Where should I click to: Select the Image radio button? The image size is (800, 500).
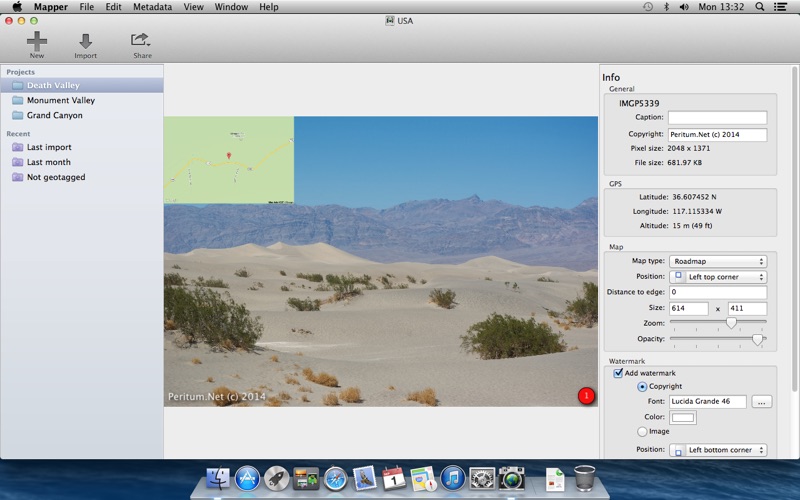pyautogui.click(x=642, y=432)
